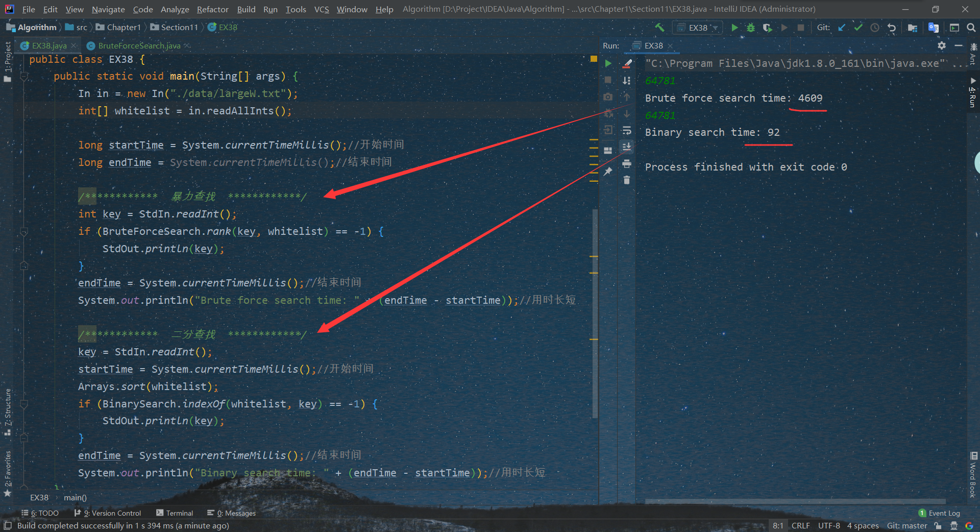Print console output with the printer icon
Screen dimensions: 980x532
627,163
